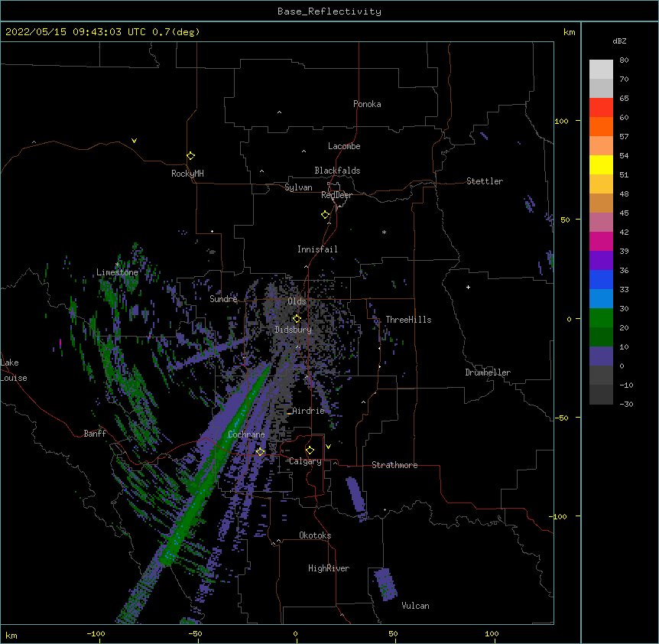Image resolution: width=659 pixels, height=644 pixels.
Task: Select the yellow diamond marker below Olds label
Action: (x=297, y=319)
